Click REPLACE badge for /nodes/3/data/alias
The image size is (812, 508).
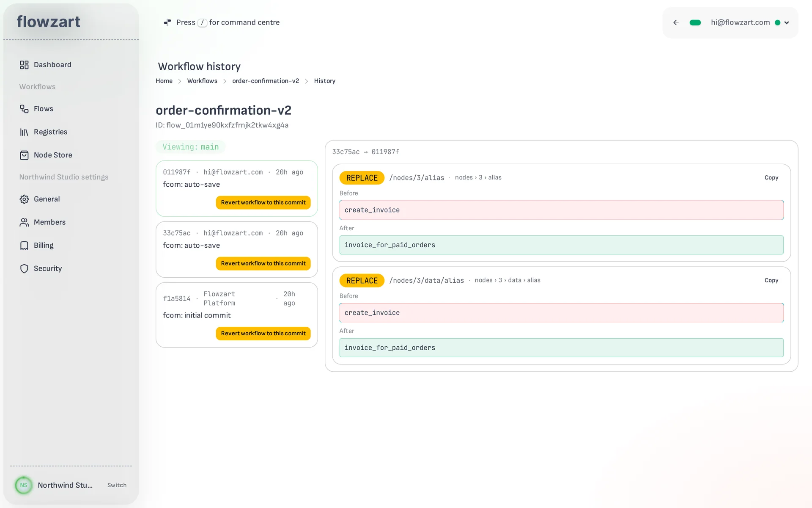pos(362,281)
